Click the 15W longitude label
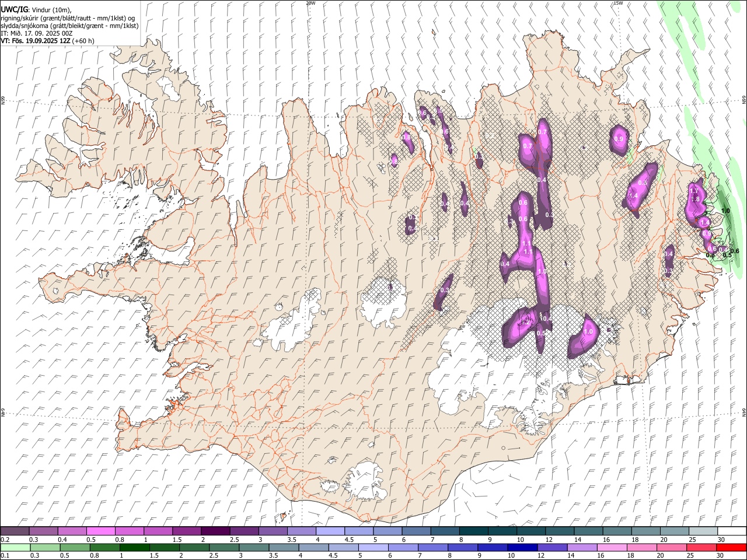Viewport: 747px width, 560px height. [618, 3]
